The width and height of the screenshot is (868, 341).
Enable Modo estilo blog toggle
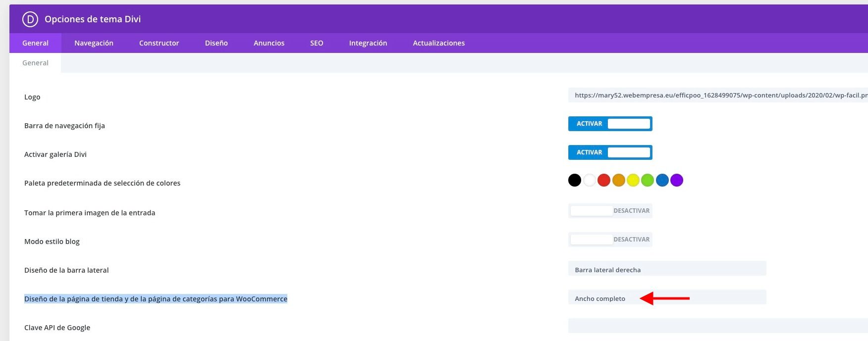pos(610,240)
